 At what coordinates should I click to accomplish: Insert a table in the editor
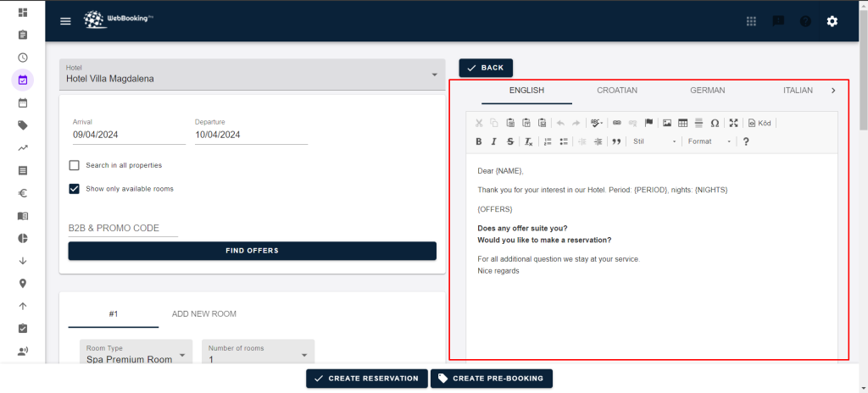point(683,123)
